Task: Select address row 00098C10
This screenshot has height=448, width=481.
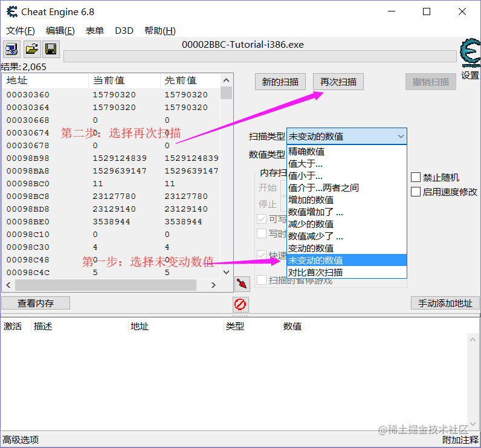Action: click(111, 235)
